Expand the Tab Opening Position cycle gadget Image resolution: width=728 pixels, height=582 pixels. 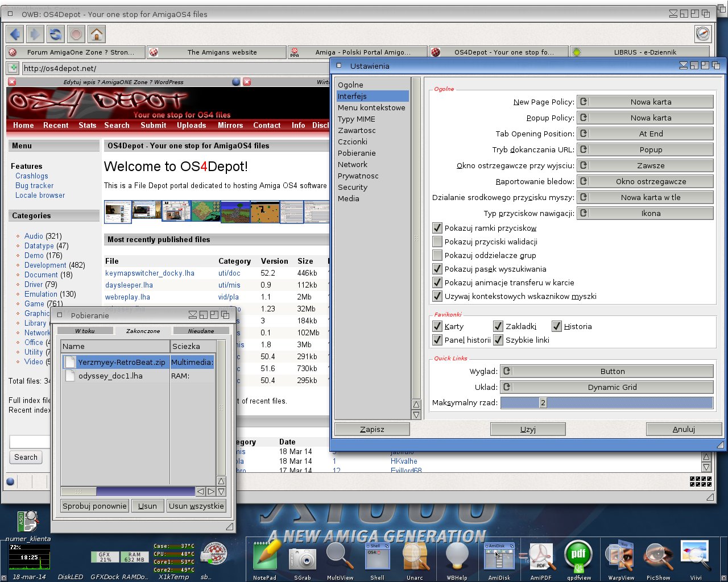coord(645,134)
